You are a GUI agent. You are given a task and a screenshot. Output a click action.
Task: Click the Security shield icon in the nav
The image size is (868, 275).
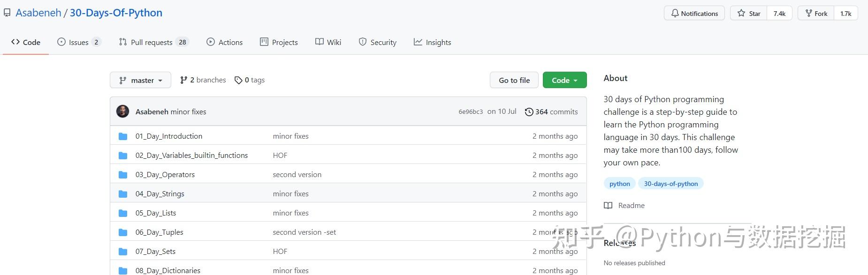(x=363, y=42)
